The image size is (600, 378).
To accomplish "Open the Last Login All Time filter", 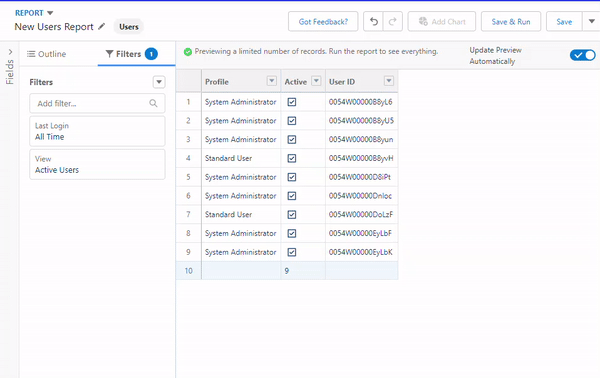I will tap(97, 131).
